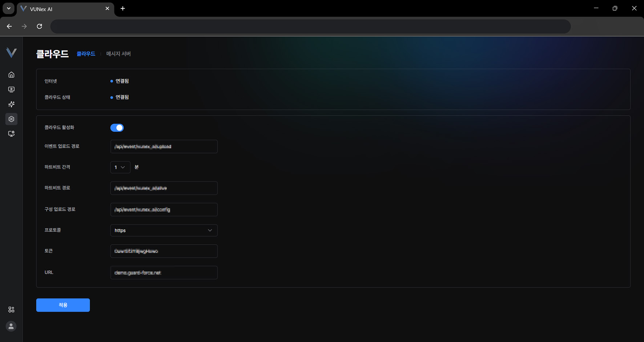The width and height of the screenshot is (644, 342).
Task: Open a new browser tab
Action: (x=123, y=8)
